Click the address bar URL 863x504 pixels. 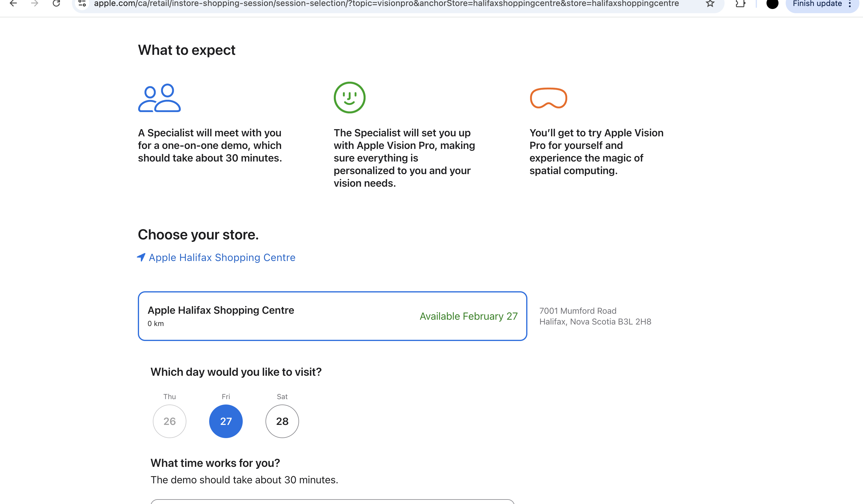pyautogui.click(x=386, y=4)
